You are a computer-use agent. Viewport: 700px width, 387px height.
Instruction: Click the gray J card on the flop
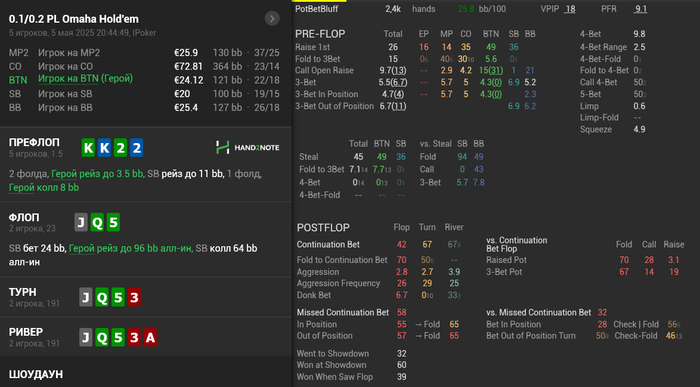click(81, 222)
